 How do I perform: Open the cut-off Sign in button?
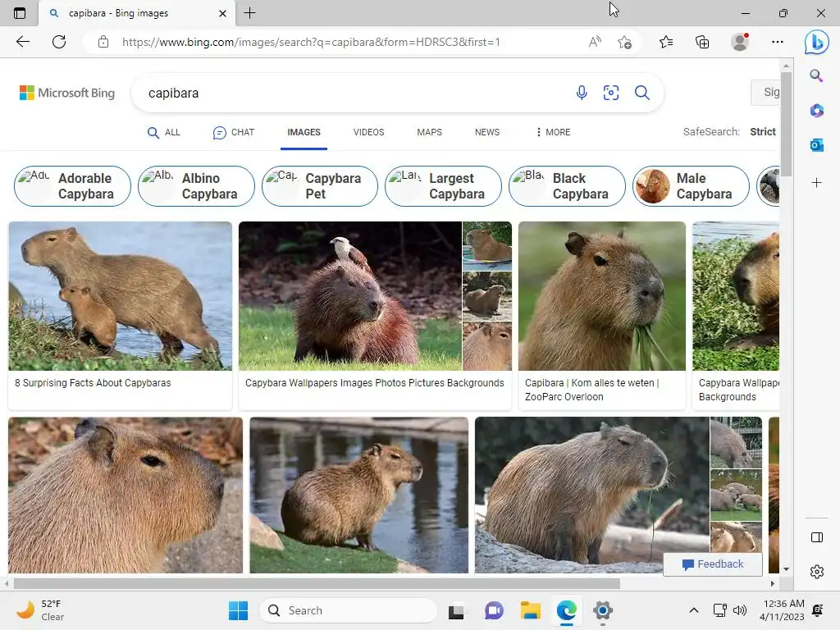(765, 92)
